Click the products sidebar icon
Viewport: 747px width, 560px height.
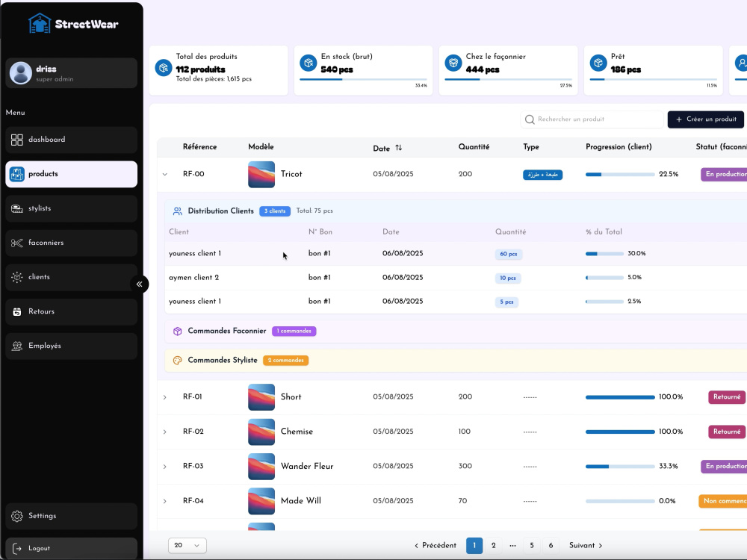17,174
